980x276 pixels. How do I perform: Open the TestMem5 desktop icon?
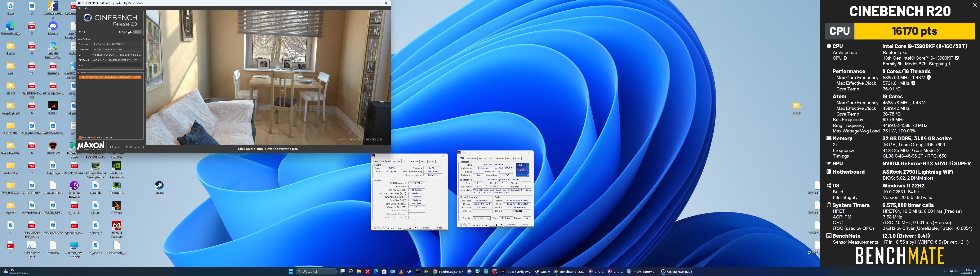pos(117,188)
